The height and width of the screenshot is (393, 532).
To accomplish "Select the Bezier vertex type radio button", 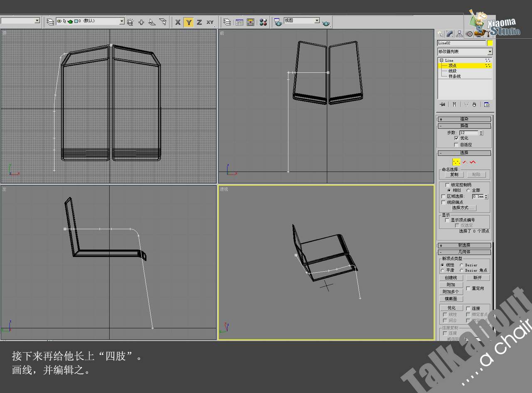I will coord(462,265).
